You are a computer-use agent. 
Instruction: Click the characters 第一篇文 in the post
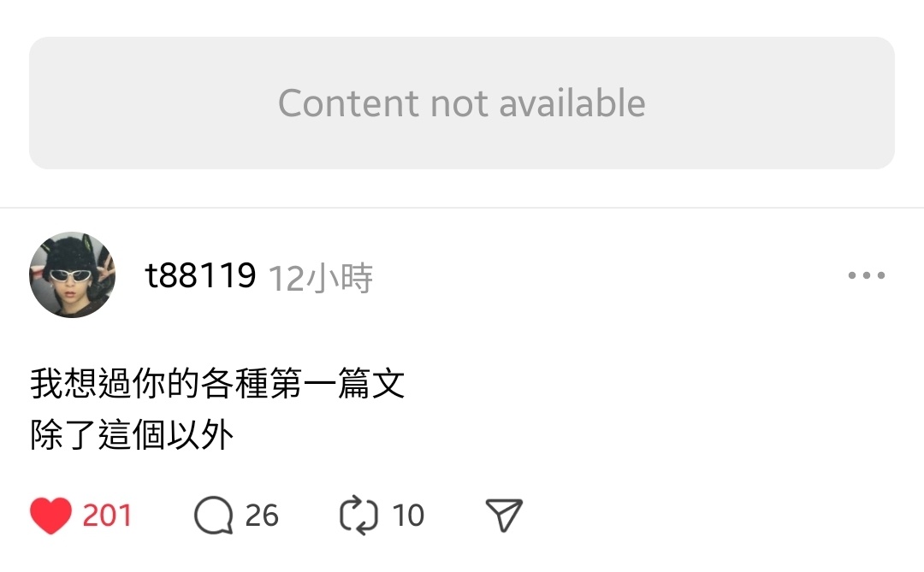(337, 384)
